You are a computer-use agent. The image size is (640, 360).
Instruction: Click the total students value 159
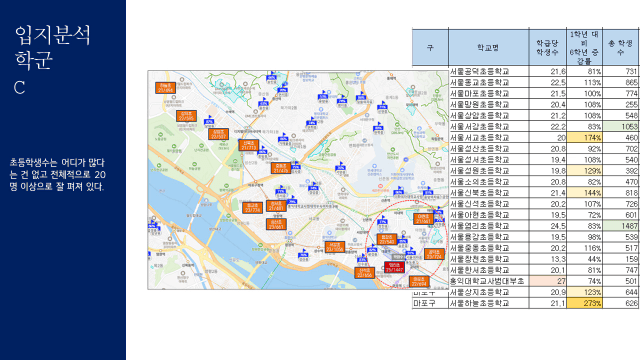click(621, 259)
